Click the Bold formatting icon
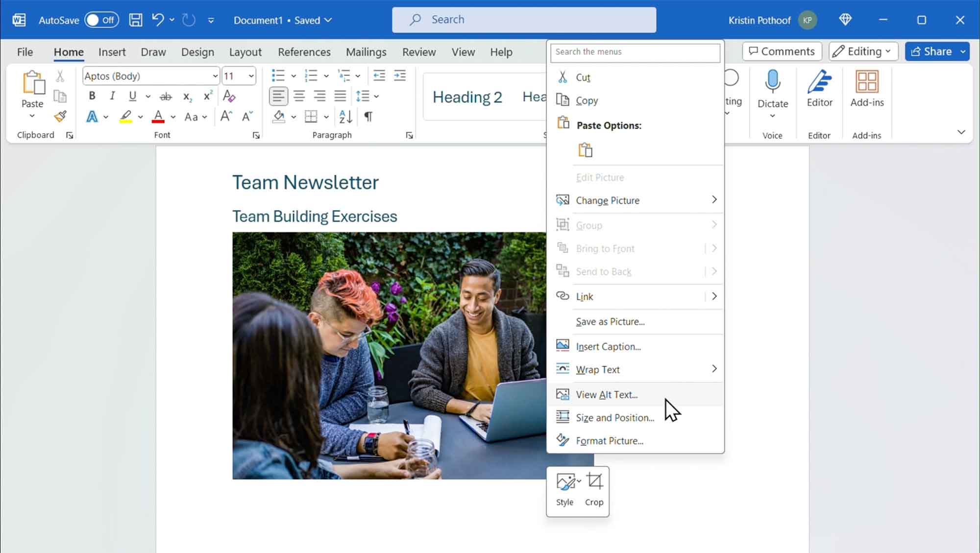This screenshot has height=553, width=980. point(92,96)
